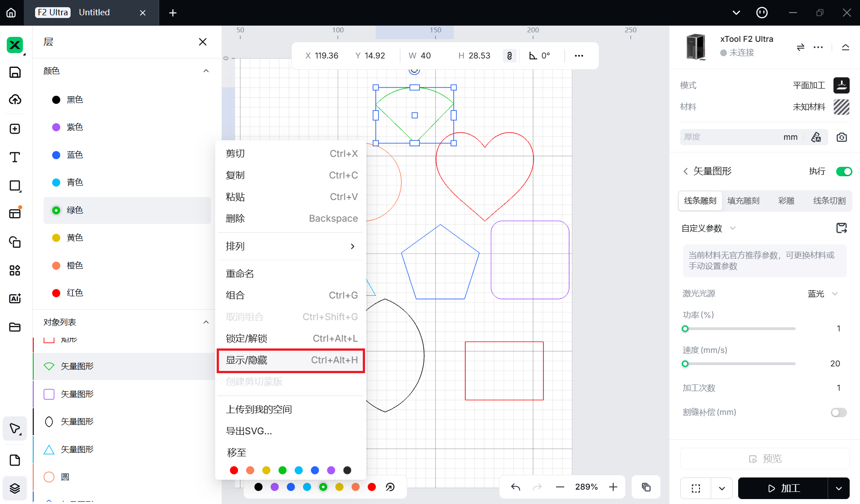Enable the 割缝补偿 kerf compensation toggle
This screenshot has height=504, width=860.
pyautogui.click(x=838, y=412)
